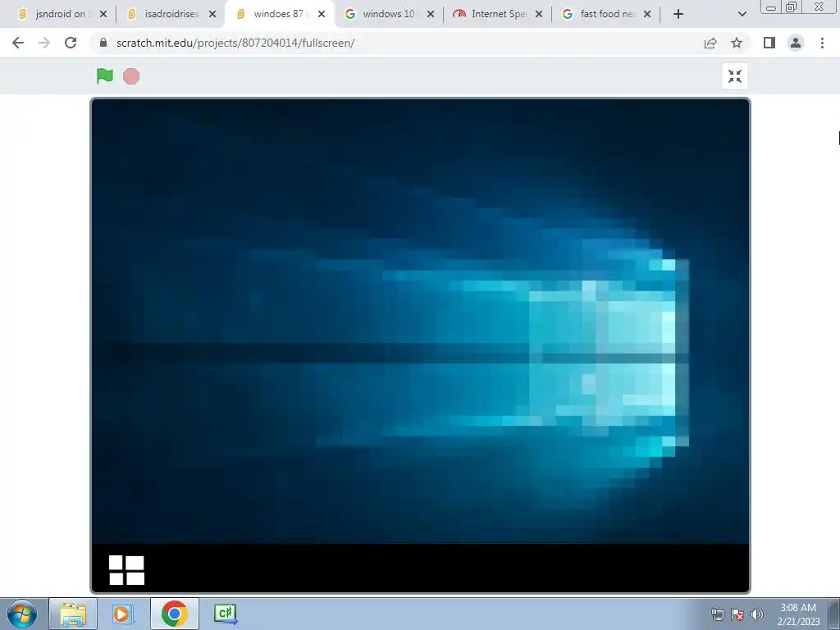This screenshot has width=840, height=630.
Task: Close the windows 10 tab
Action: tap(430, 14)
